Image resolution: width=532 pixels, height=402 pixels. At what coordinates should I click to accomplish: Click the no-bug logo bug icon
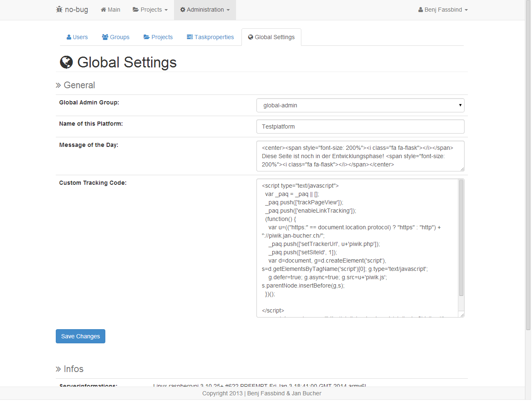click(x=59, y=9)
